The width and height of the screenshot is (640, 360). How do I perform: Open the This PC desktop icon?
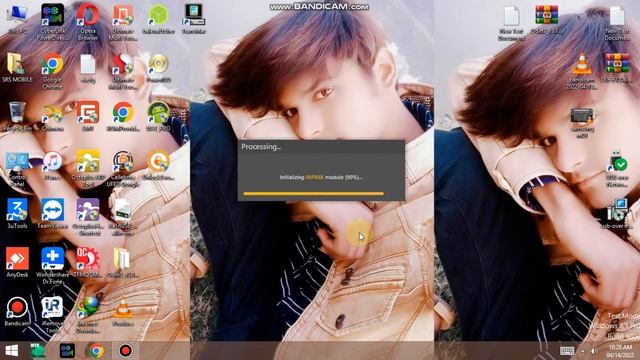coord(17,18)
